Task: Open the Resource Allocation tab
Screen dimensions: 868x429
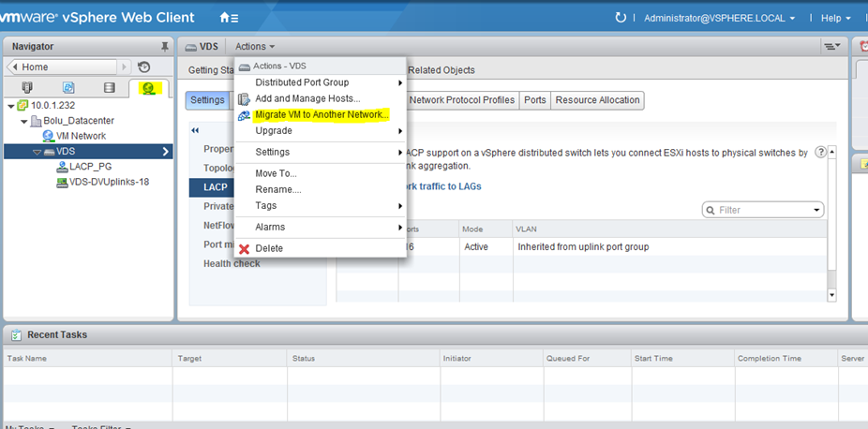Action: (x=597, y=100)
